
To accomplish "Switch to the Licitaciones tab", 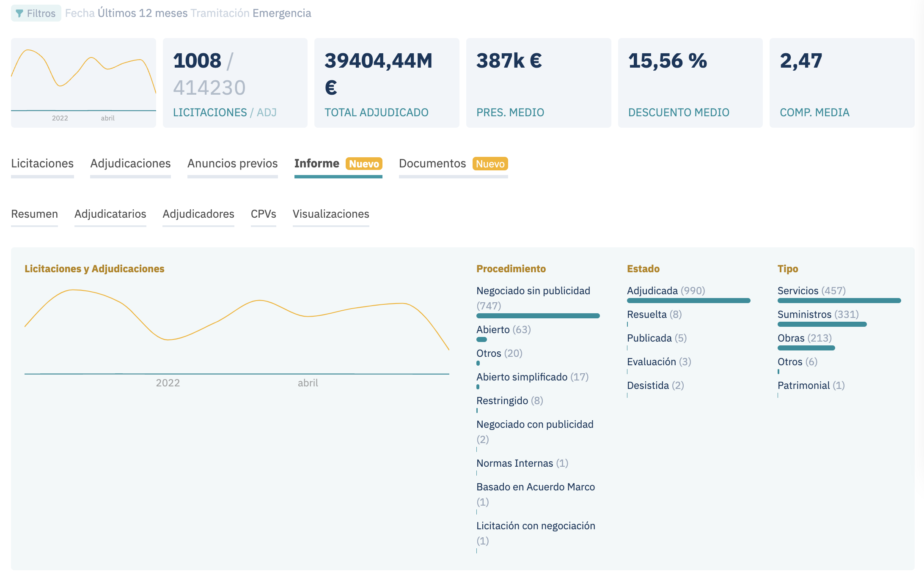I will (x=42, y=164).
